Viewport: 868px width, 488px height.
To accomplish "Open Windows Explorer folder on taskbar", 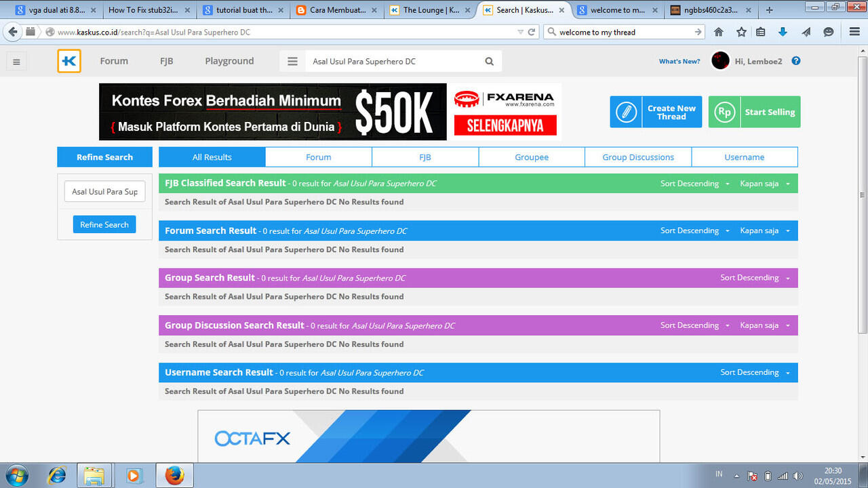I will click(94, 476).
